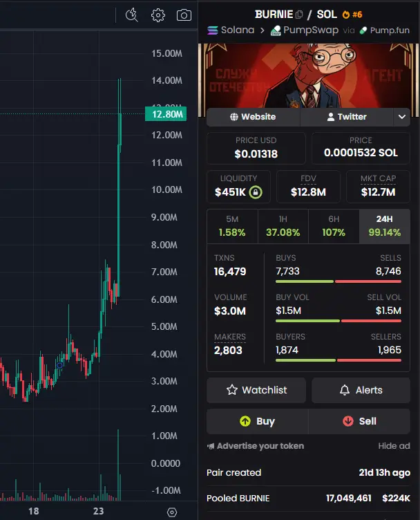Click the BUYS 7,733 count
420x520 pixels.
tap(287, 271)
